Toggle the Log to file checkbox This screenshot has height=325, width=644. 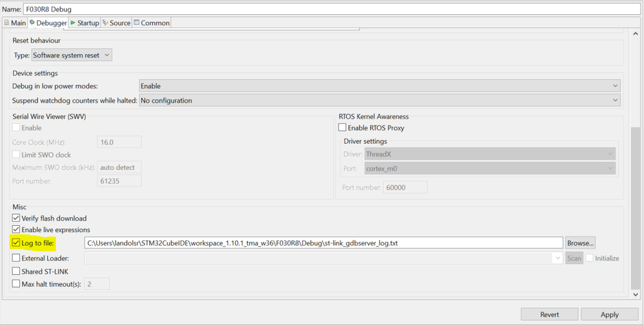[16, 243]
